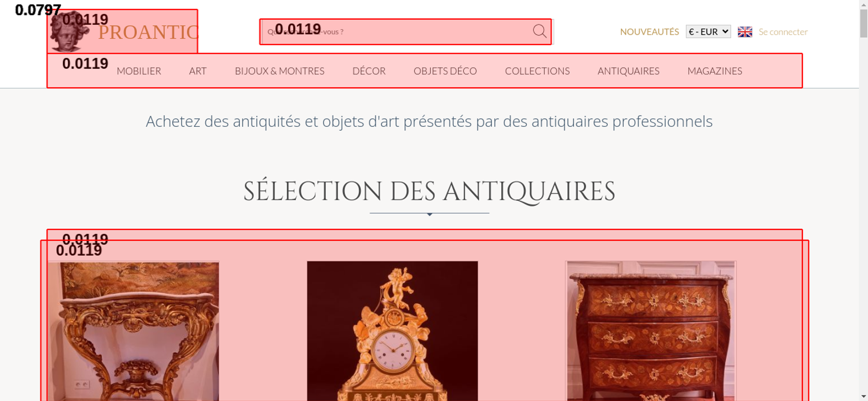This screenshot has width=868, height=401.
Task: Open the MOBILIER menu
Action: point(139,71)
